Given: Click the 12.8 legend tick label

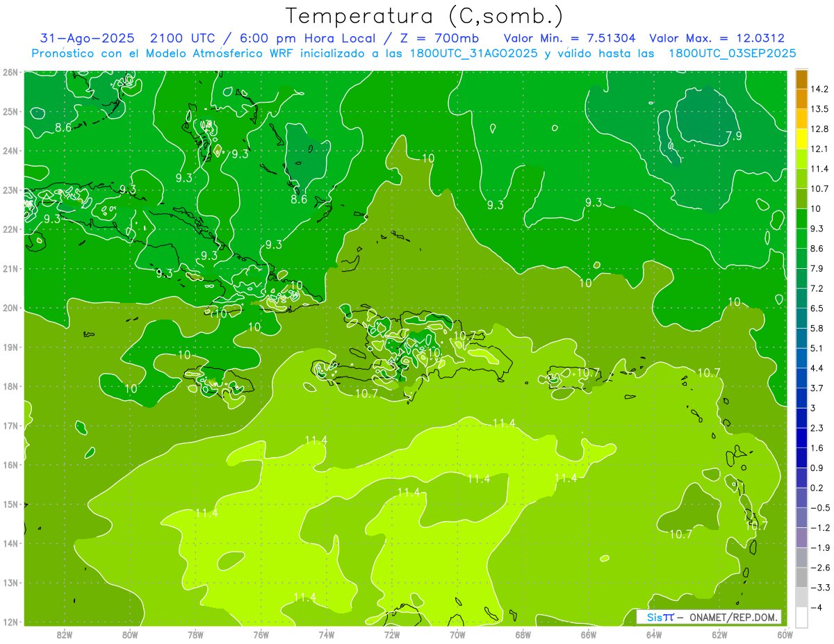Looking at the screenshot, I should [820, 129].
